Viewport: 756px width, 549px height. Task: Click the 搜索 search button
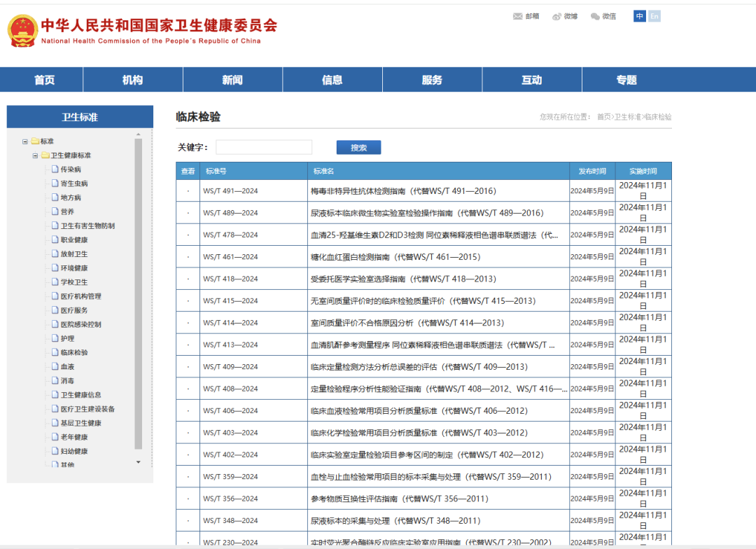click(x=358, y=148)
